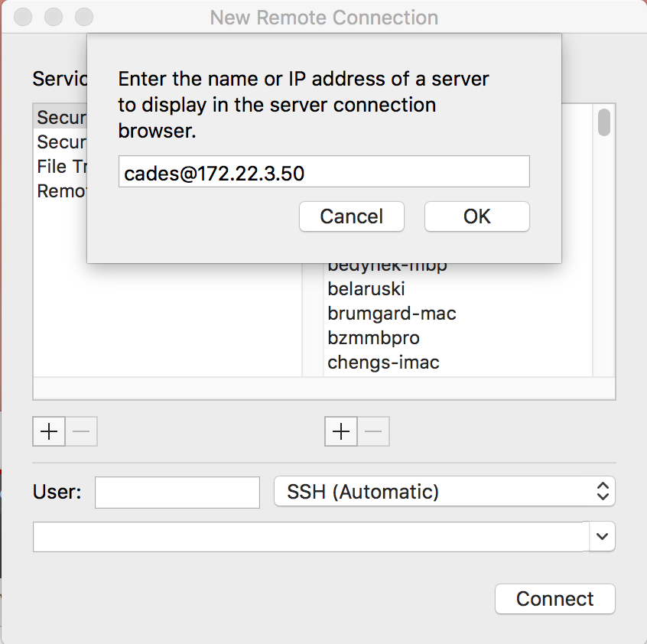Select the Remote Login service entry

[61, 191]
